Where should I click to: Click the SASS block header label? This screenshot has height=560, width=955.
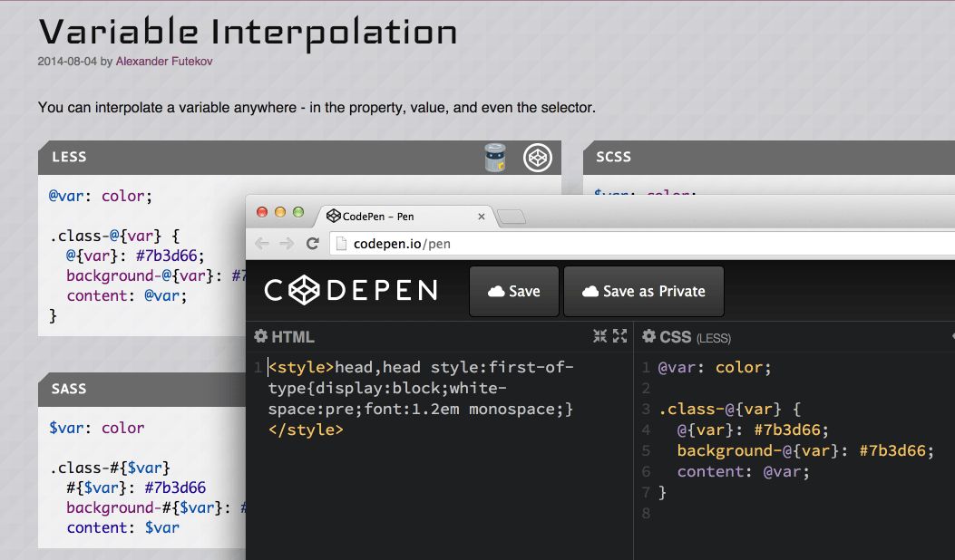coord(69,389)
